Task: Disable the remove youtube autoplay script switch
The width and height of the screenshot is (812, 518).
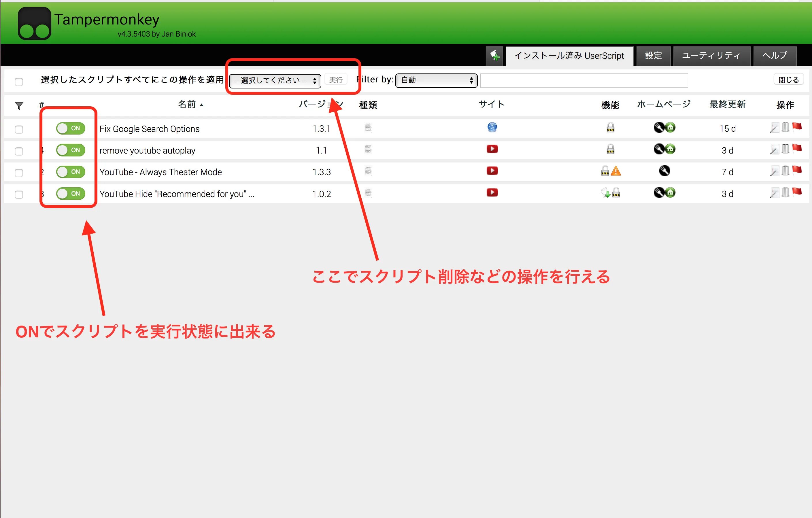Action: coord(71,150)
